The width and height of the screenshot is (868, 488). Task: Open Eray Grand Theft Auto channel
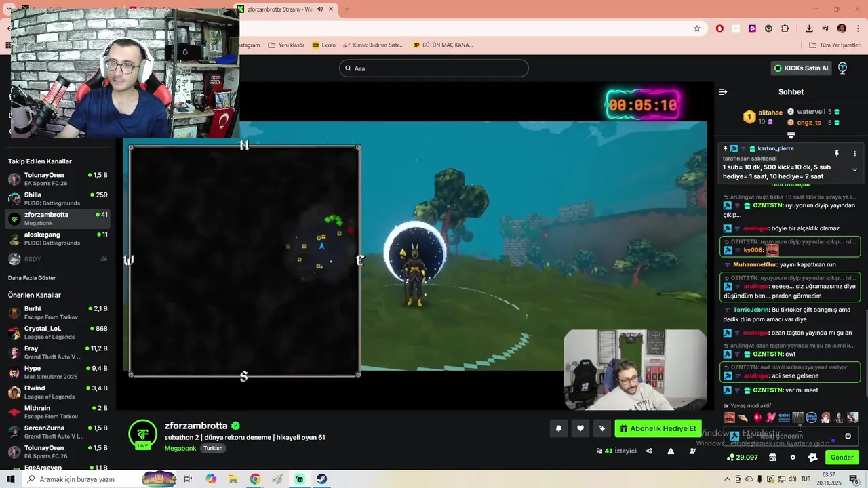click(58, 352)
